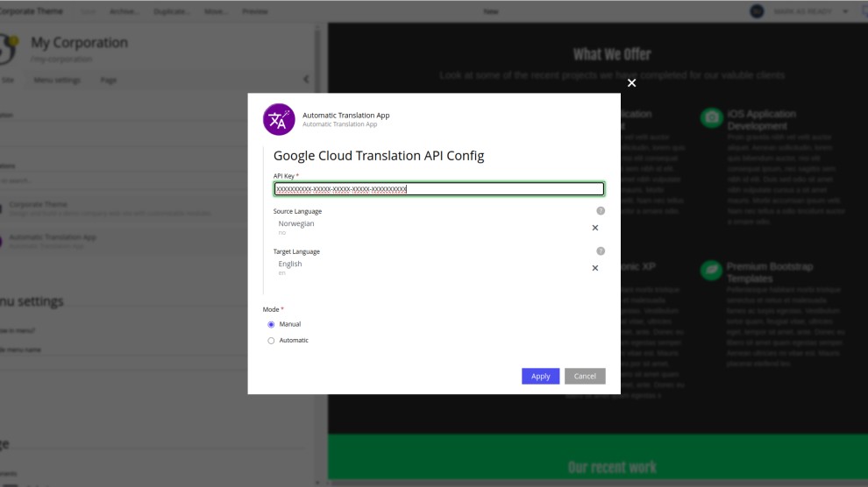Switch to the Page tab
868x487 pixels.
tap(109, 81)
